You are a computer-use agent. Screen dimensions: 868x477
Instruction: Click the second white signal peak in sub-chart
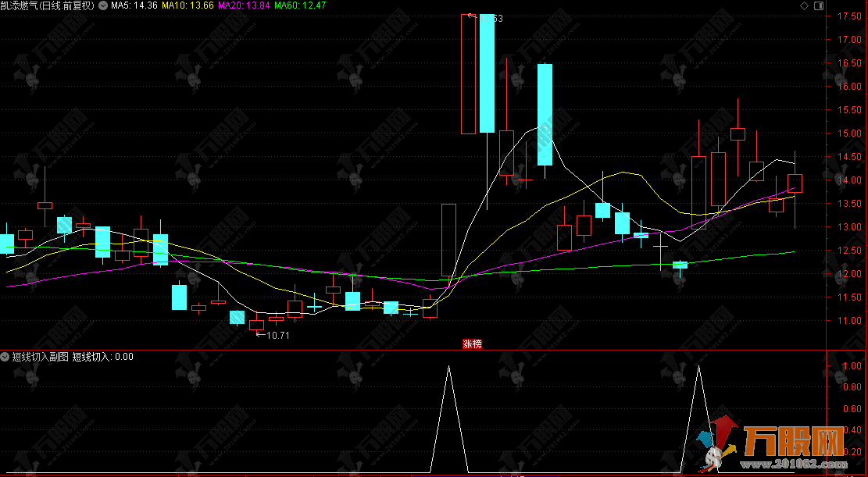click(x=698, y=367)
